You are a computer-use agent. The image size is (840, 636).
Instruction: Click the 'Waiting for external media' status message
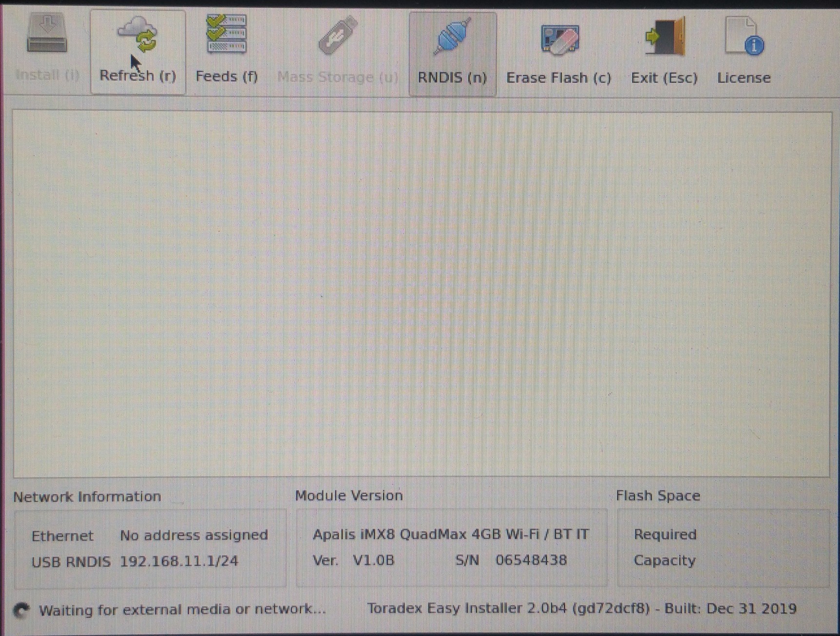183,610
